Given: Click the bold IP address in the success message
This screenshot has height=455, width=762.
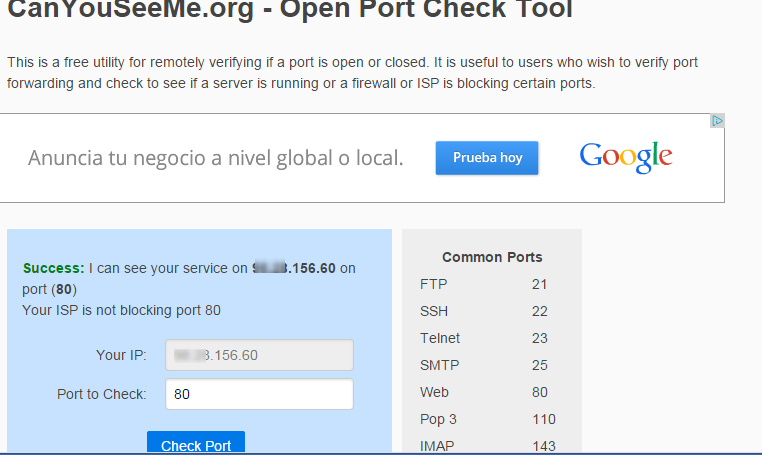Looking at the screenshot, I should (x=294, y=268).
